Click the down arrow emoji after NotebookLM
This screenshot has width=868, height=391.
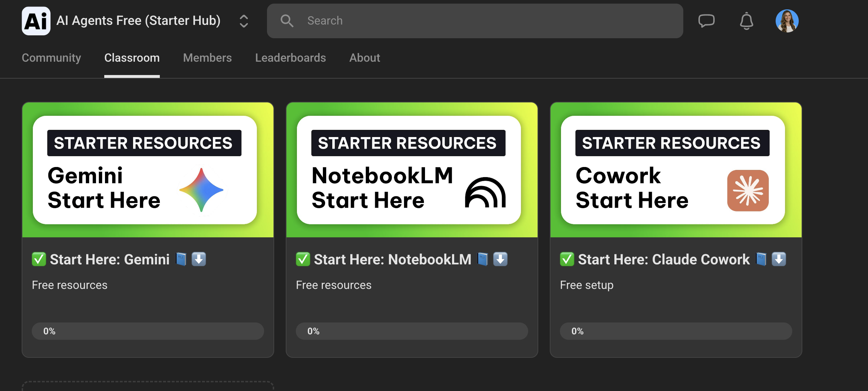500,259
